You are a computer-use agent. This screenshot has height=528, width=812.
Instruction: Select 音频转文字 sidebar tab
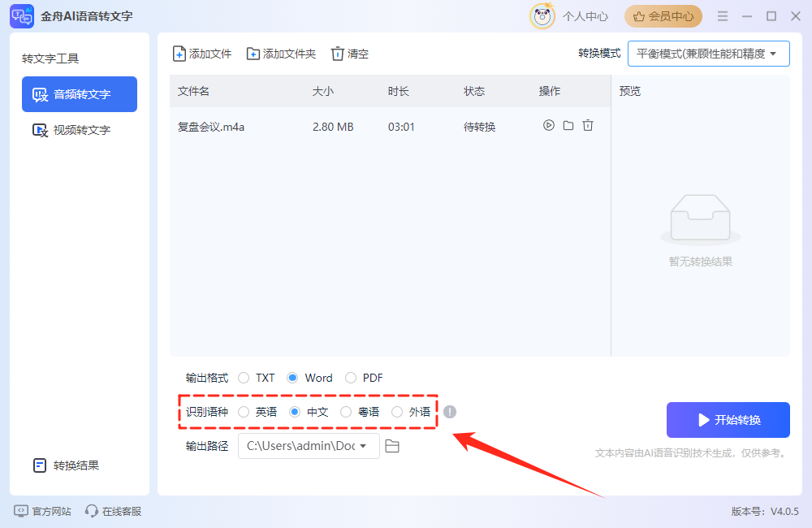[x=80, y=94]
